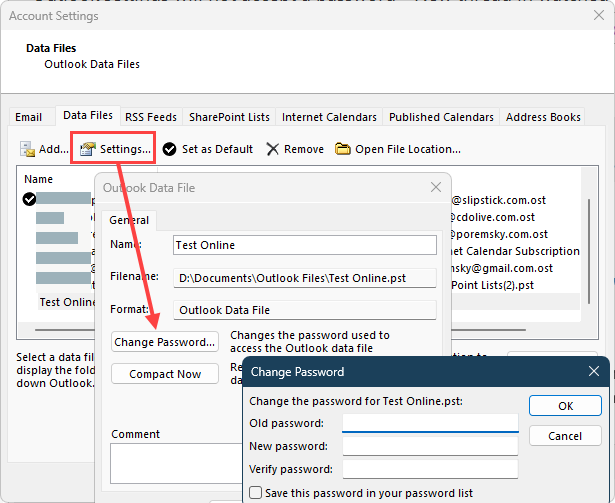Click the Remove X icon
Screen dimensions: 615x503
[273, 149]
